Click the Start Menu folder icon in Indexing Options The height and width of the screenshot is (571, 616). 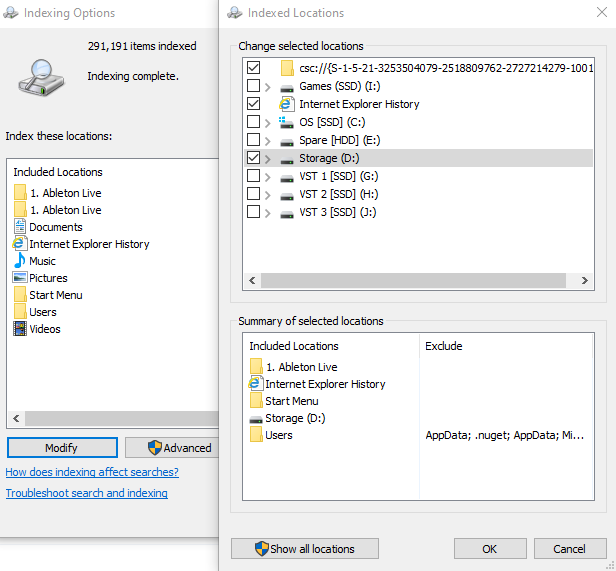pyautogui.click(x=20, y=295)
